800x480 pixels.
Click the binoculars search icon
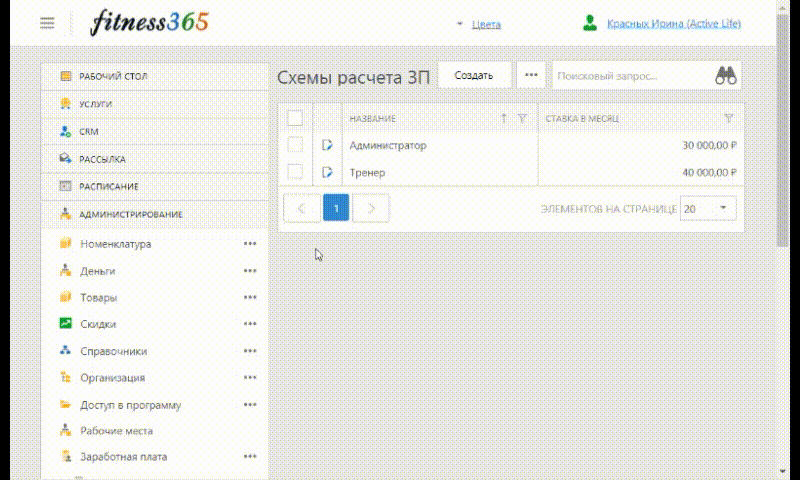click(x=726, y=75)
